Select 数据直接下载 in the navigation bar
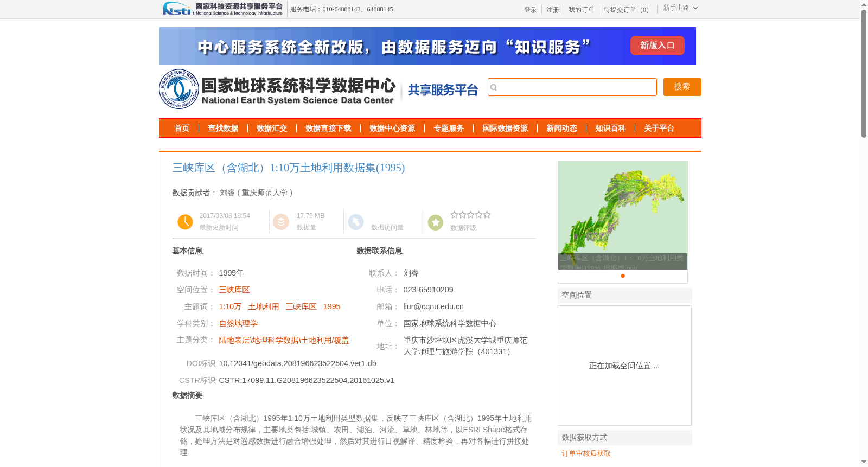868x467 pixels. pyautogui.click(x=328, y=128)
